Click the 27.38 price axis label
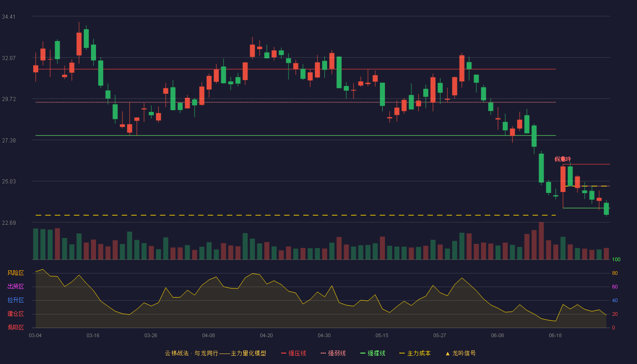Viewport: 637px width, 364px height. (x=9, y=141)
